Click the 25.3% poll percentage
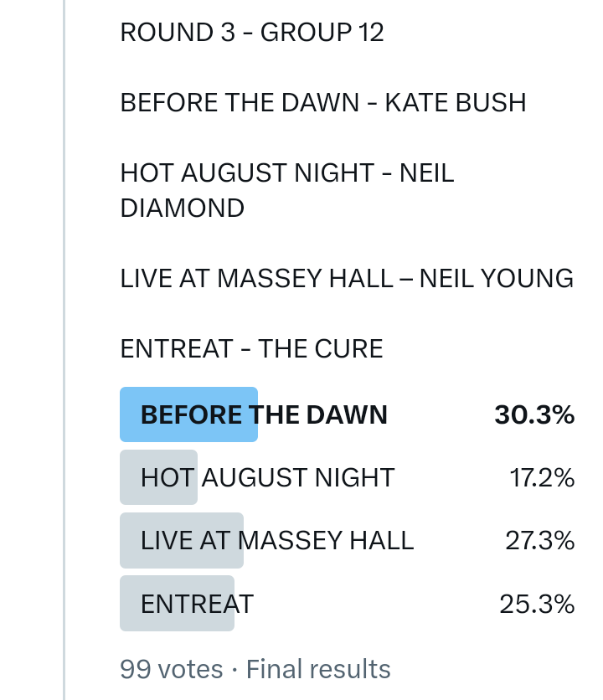603x700 pixels. [x=537, y=603]
